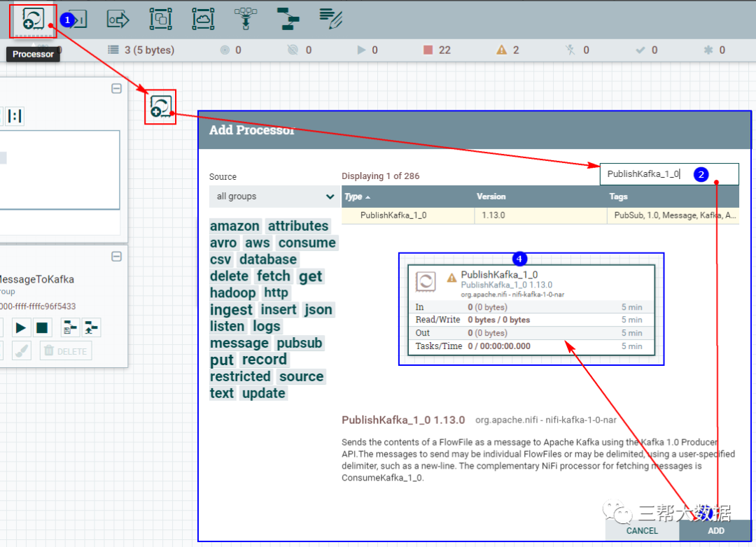
Task: Stop the MessageToKafka group via stop icon
Action: 43,327
